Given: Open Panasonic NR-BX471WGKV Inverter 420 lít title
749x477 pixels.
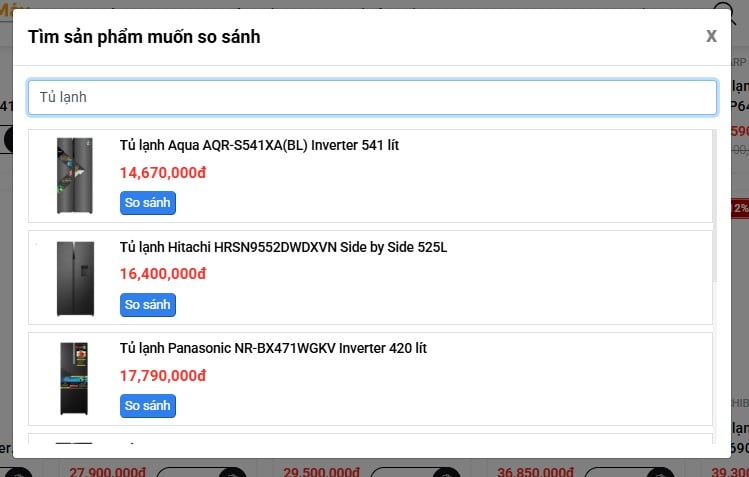Looking at the screenshot, I should [x=273, y=349].
